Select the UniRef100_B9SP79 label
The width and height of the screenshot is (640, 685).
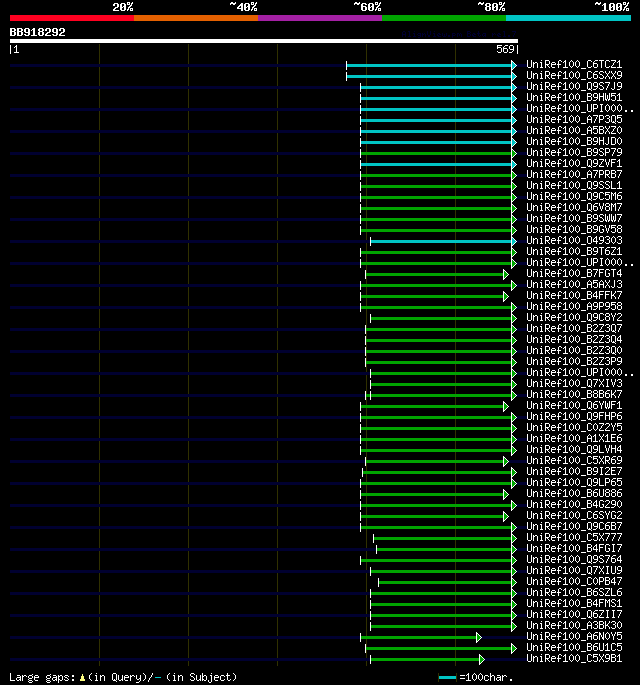tap(574, 152)
